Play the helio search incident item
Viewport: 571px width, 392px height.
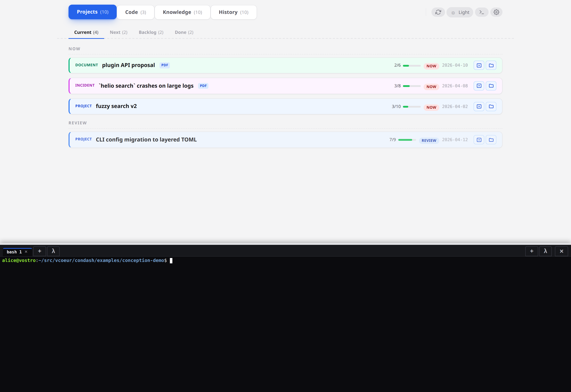click(x=479, y=86)
